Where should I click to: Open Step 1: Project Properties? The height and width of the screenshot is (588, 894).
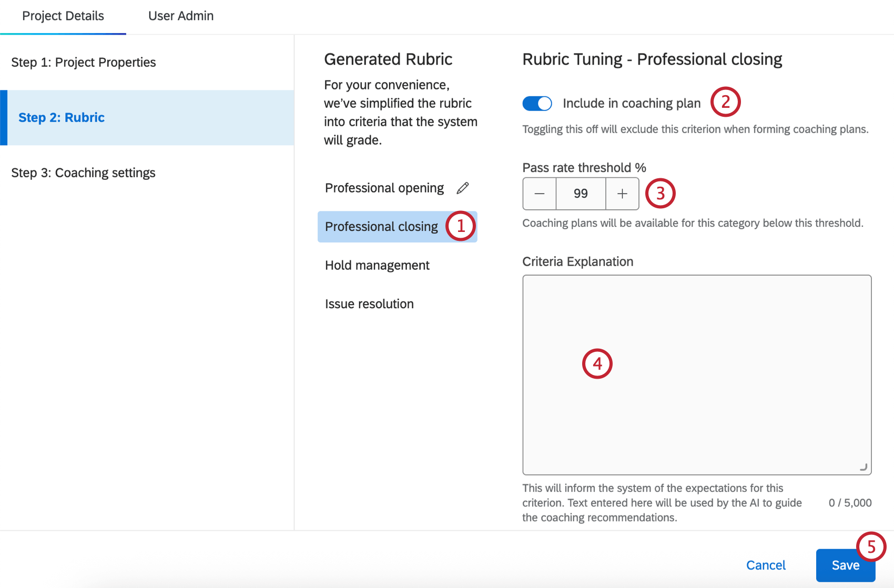point(83,62)
